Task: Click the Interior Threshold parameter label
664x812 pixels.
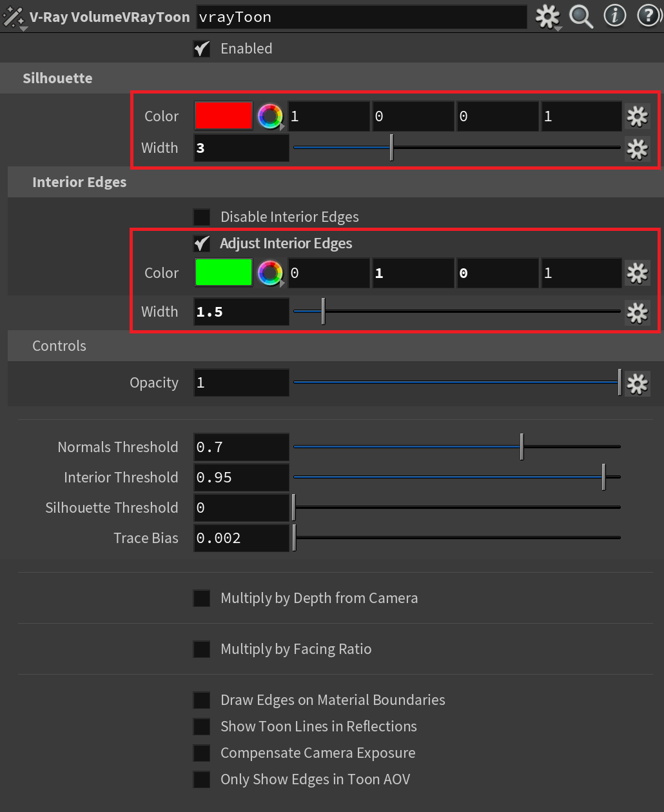Action: [x=121, y=477]
